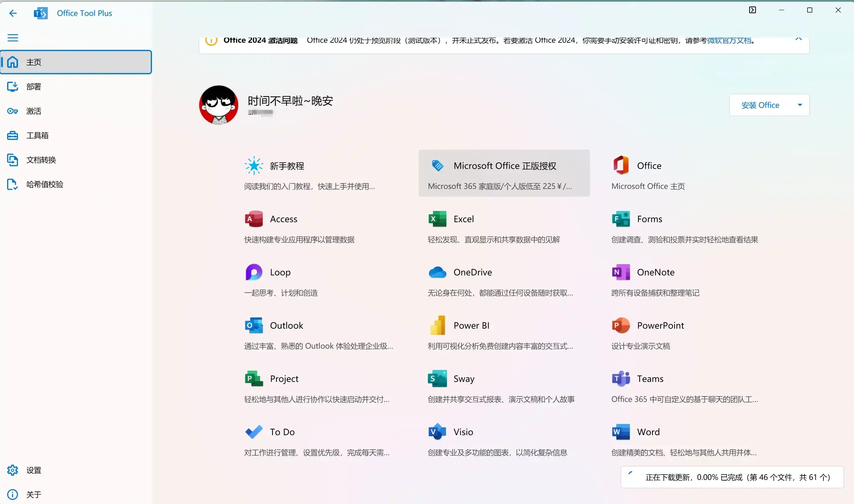The width and height of the screenshot is (854, 504).
Task: Click the text 一起思考、计划和创造
Action: pyautogui.click(x=281, y=293)
